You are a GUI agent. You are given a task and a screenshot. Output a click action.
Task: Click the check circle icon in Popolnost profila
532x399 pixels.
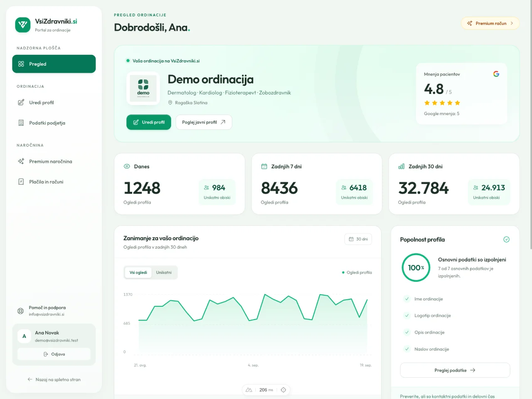[506, 239]
